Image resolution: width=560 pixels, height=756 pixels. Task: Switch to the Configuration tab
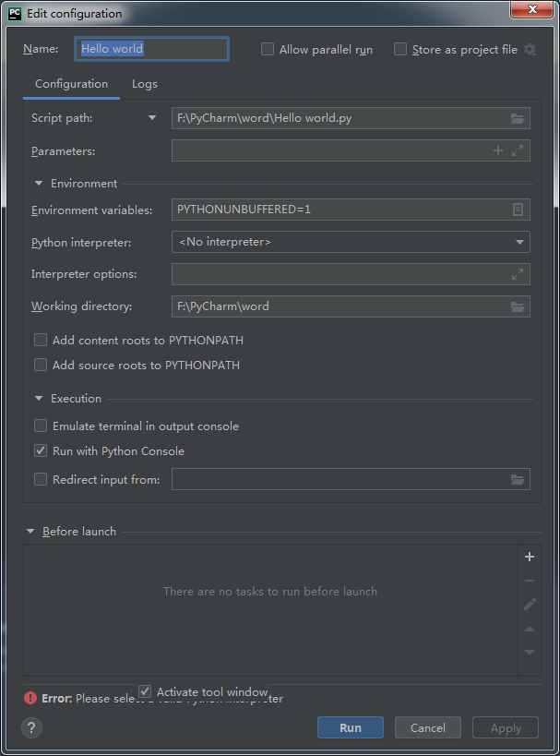click(x=71, y=84)
